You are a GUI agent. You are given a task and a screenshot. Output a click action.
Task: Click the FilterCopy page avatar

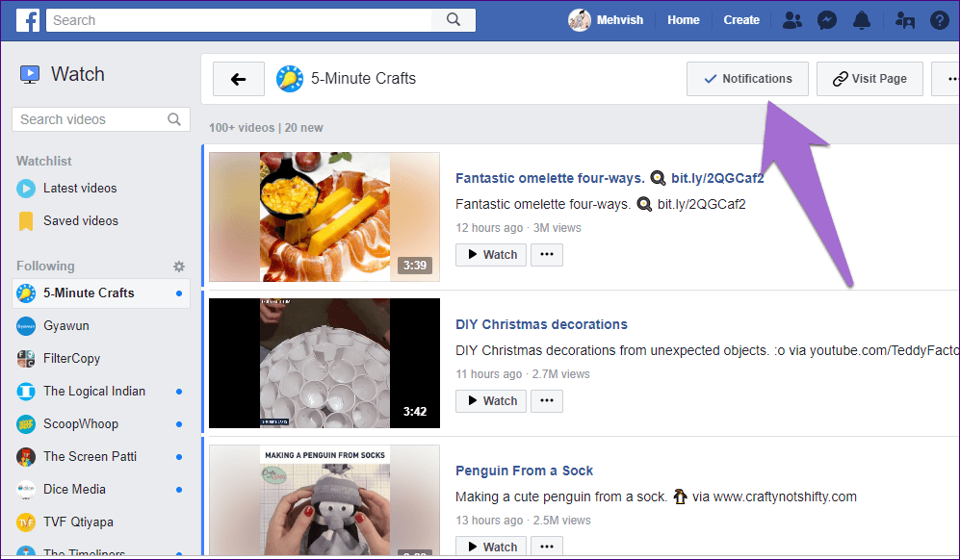(x=26, y=359)
